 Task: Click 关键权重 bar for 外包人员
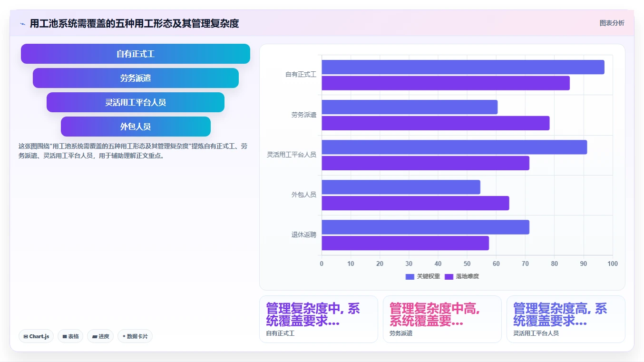(x=401, y=187)
